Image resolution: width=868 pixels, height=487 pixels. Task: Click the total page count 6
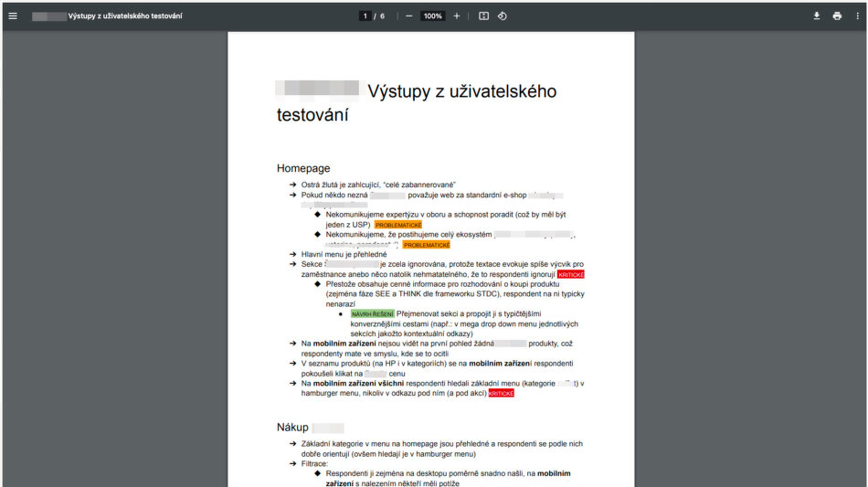click(382, 16)
